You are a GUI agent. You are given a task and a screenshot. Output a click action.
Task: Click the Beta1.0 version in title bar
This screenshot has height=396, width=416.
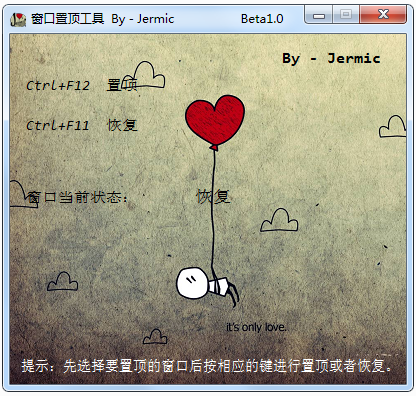(262, 19)
